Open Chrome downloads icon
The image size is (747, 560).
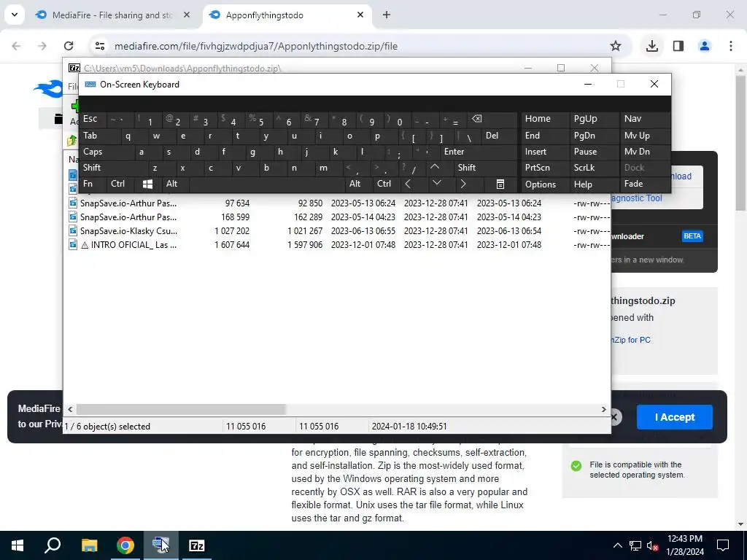pyautogui.click(x=652, y=46)
